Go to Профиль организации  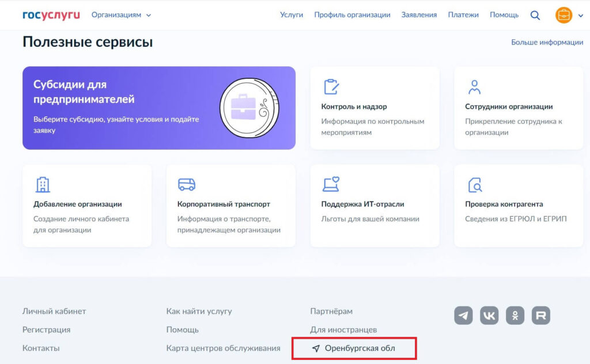point(352,14)
